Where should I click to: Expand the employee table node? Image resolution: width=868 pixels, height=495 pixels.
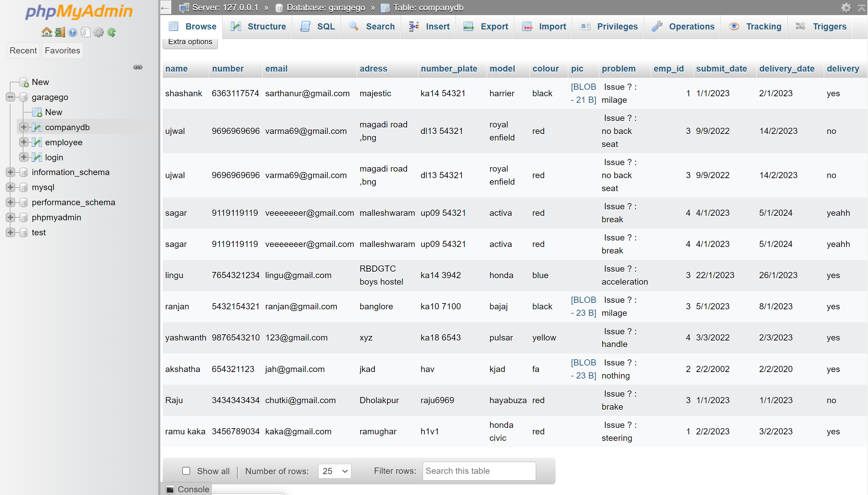24,142
